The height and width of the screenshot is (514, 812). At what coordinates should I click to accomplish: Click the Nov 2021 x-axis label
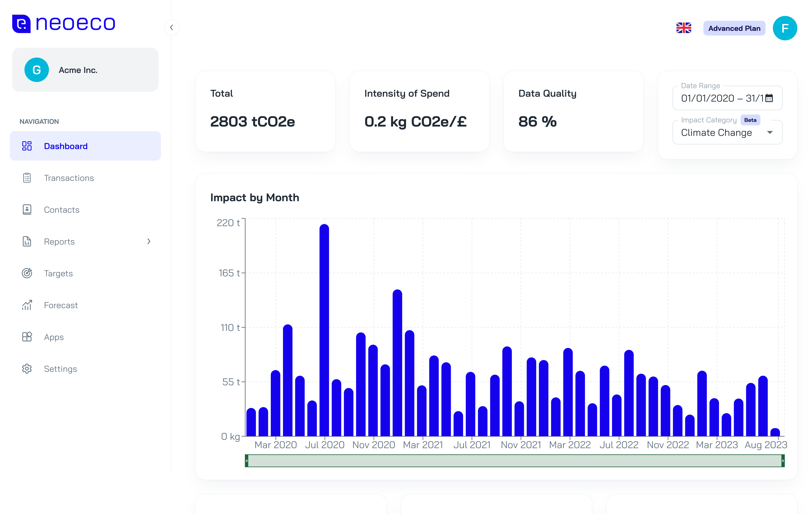(521, 445)
